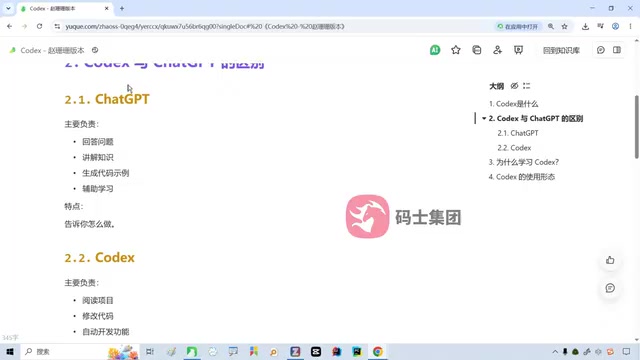Jump to outline item '4. Codex 的使用形态'
This screenshot has width=640, height=360.
tap(522, 177)
